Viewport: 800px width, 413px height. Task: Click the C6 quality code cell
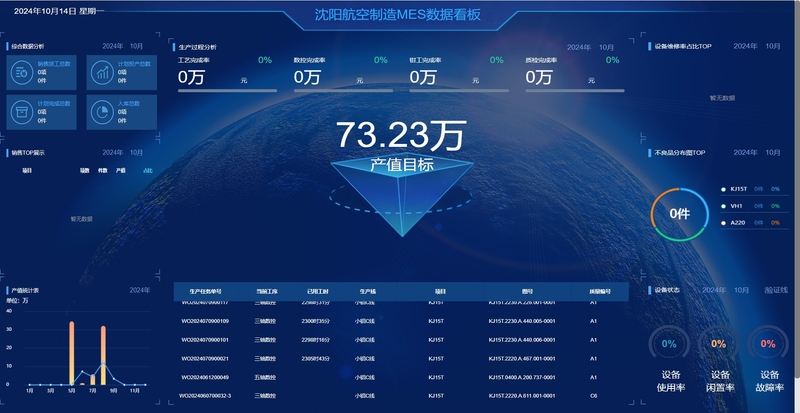593,396
